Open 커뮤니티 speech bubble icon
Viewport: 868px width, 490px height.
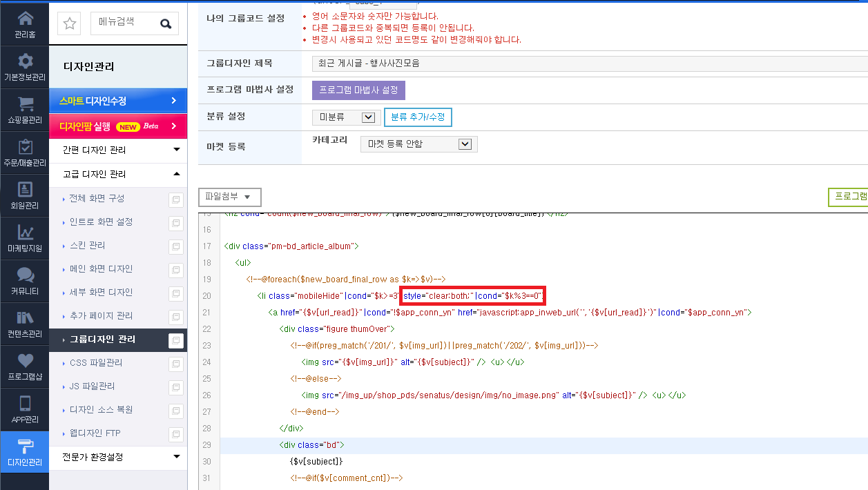[25, 275]
